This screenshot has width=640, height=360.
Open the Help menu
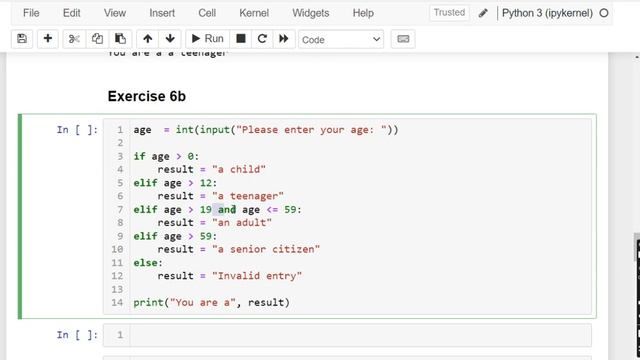(x=363, y=13)
